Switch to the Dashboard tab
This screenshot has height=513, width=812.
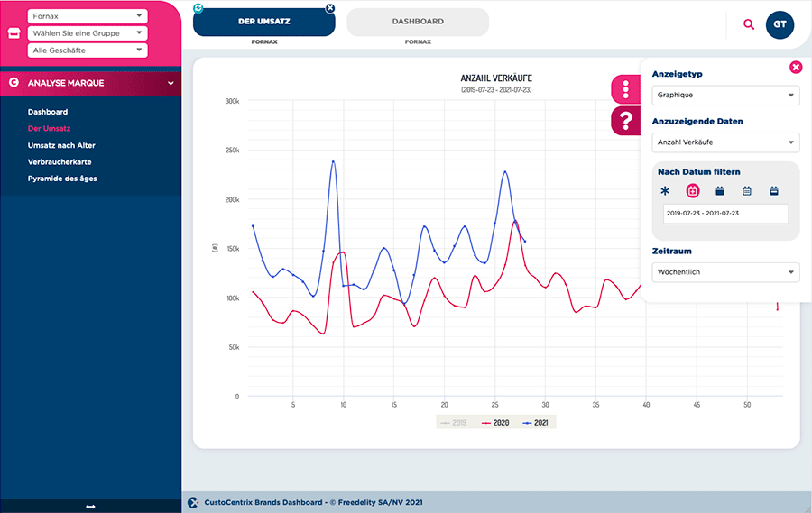tap(418, 22)
